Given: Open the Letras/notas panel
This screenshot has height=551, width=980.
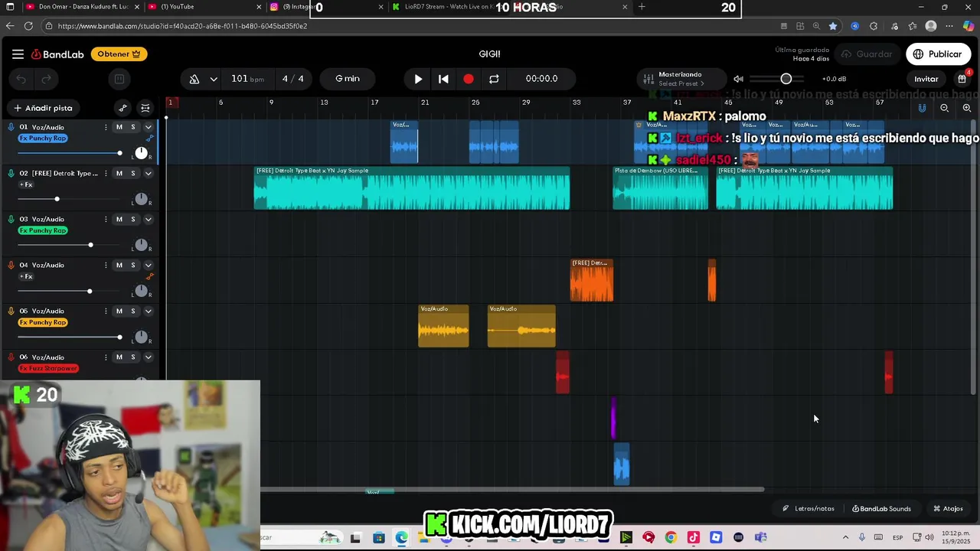Looking at the screenshot, I should pos(808,508).
